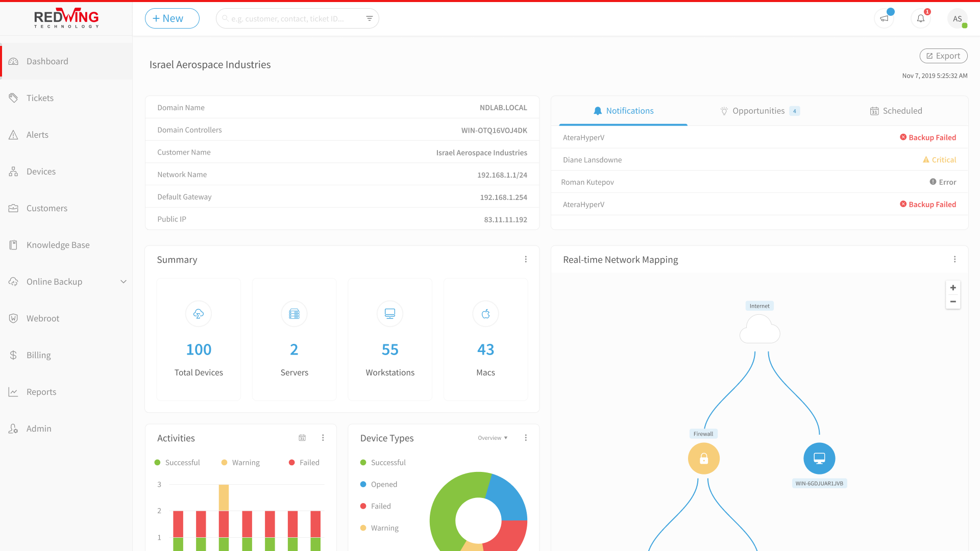Switch to the Scheduled tab
980x551 pixels.
[x=896, y=111]
